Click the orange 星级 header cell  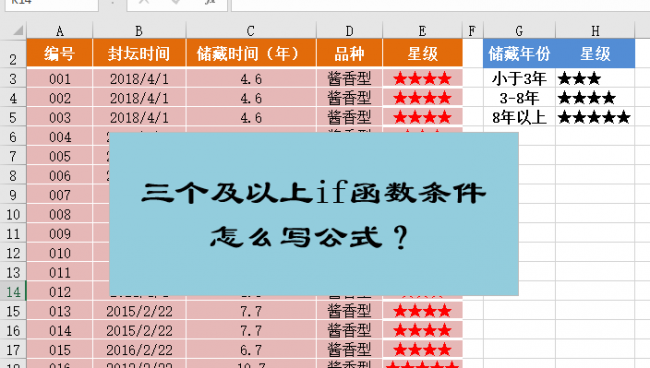point(422,53)
